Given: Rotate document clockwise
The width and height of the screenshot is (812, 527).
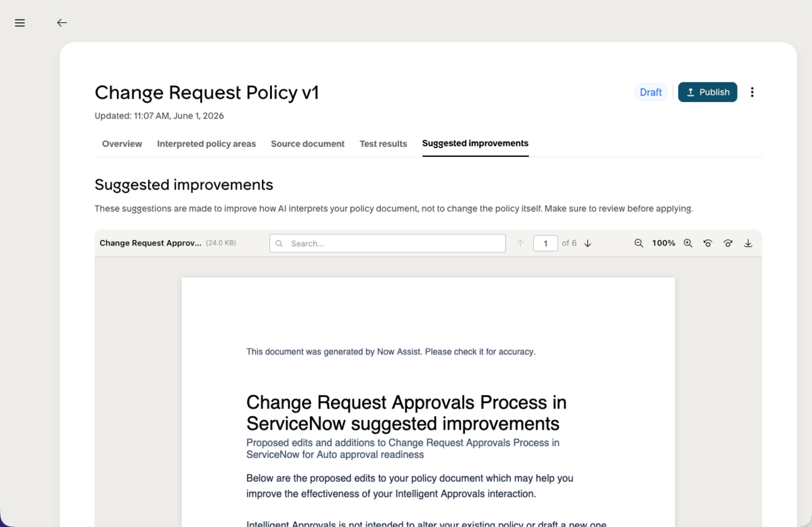Looking at the screenshot, I should pyautogui.click(x=727, y=244).
